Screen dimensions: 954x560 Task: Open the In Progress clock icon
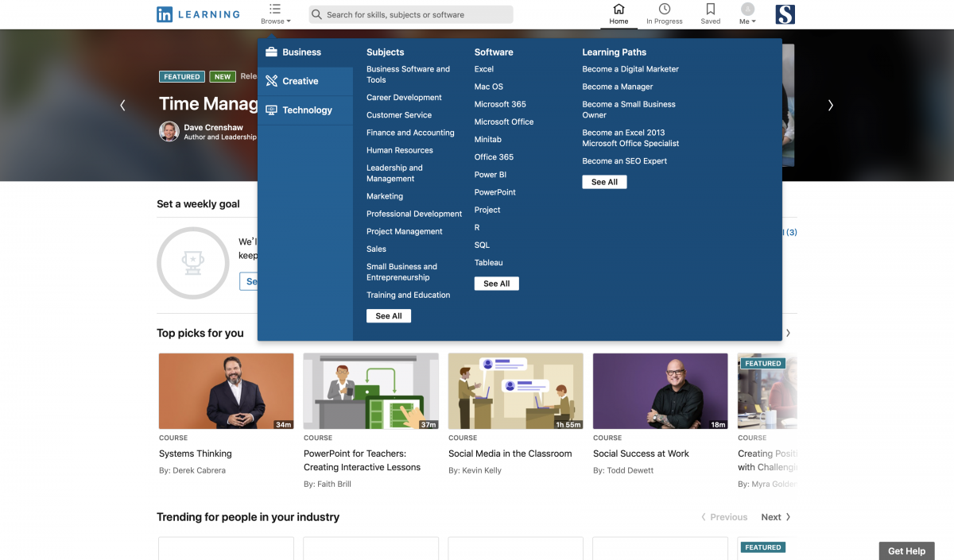point(664,10)
